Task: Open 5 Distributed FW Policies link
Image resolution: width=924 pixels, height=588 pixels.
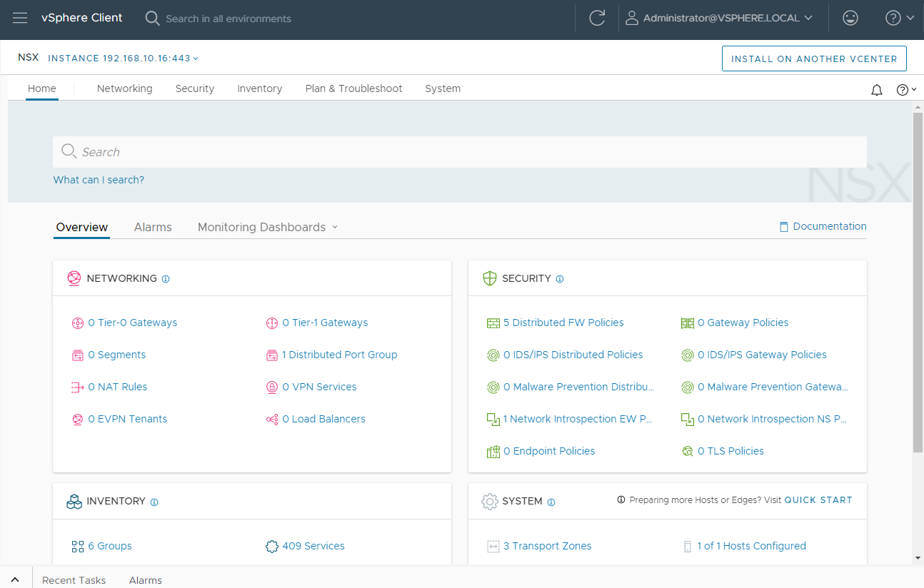Action: pos(563,323)
